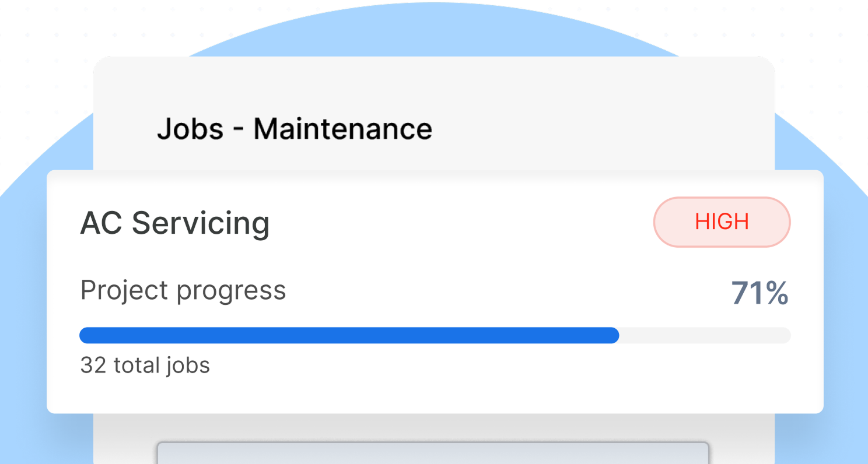Click the blue filled part of progress bar
This screenshot has width=868, height=464.
tap(349, 335)
